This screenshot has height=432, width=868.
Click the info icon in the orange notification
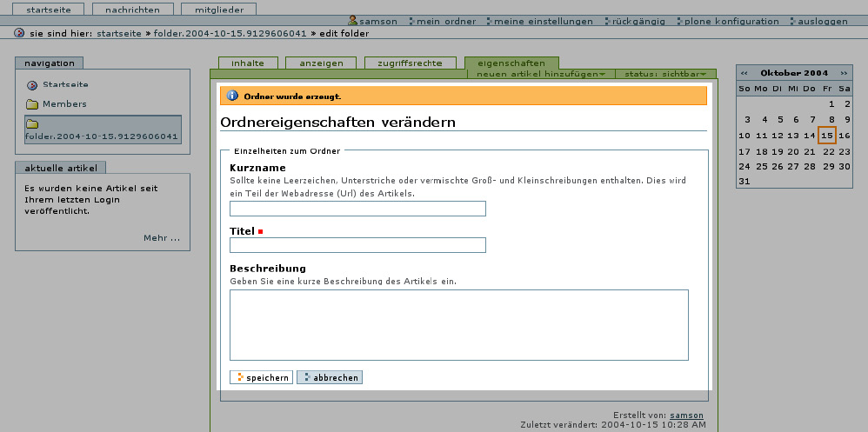(x=232, y=96)
